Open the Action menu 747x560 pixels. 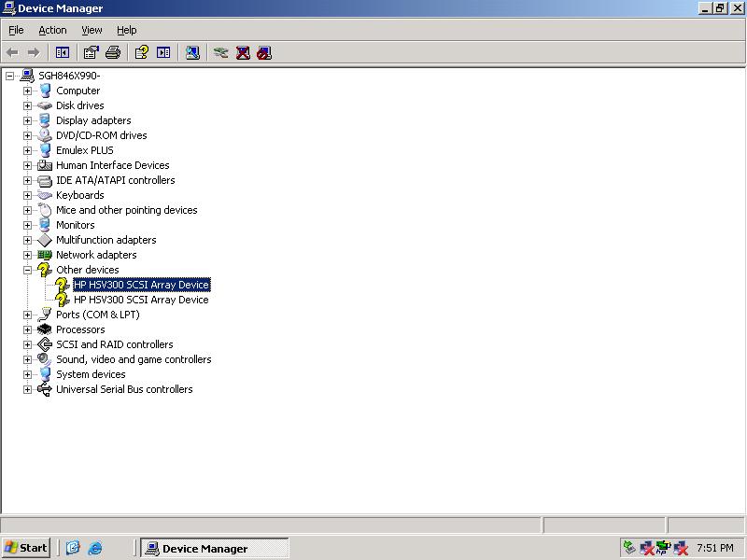(52, 30)
